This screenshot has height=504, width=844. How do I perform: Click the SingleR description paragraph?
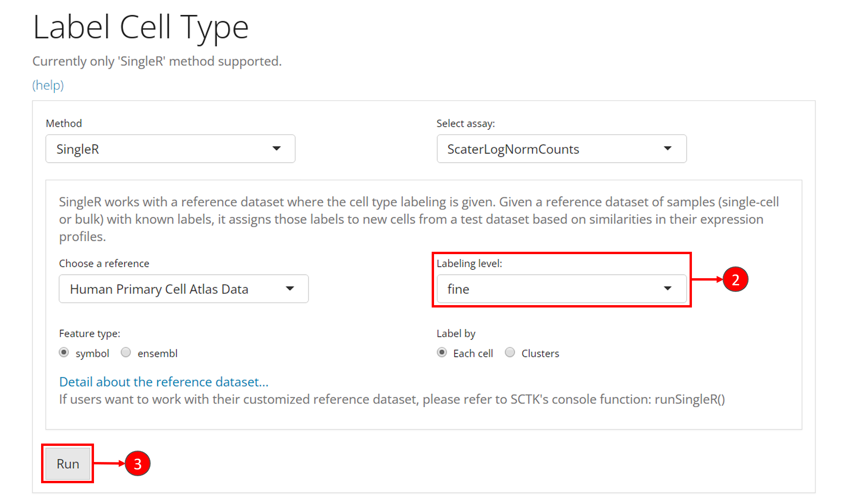(x=418, y=219)
